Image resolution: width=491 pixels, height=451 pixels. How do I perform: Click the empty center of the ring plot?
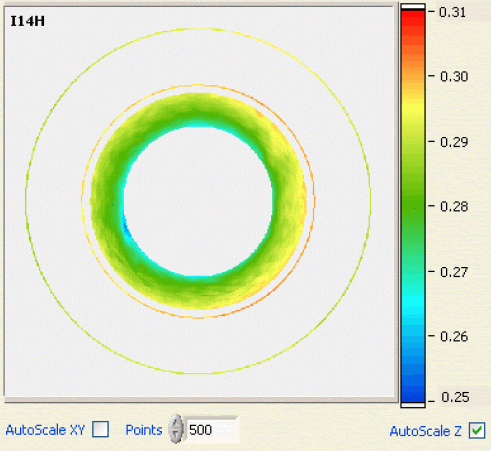coord(198,201)
